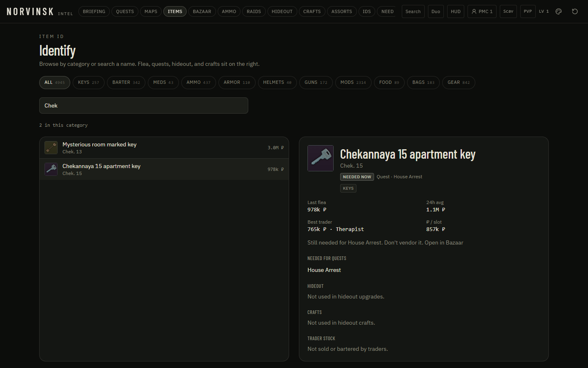588x368 pixels.
Task: Select the Items tab
Action: point(175,11)
